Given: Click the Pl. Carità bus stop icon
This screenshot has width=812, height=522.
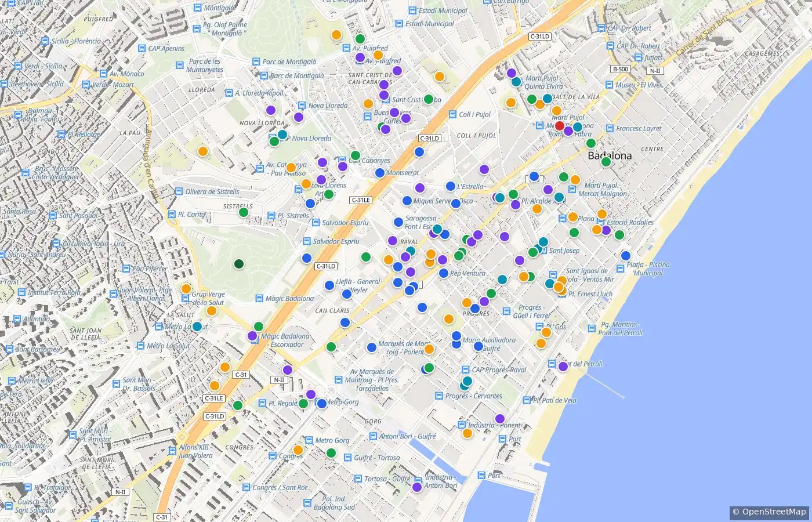Looking at the screenshot, I should (x=172, y=215).
